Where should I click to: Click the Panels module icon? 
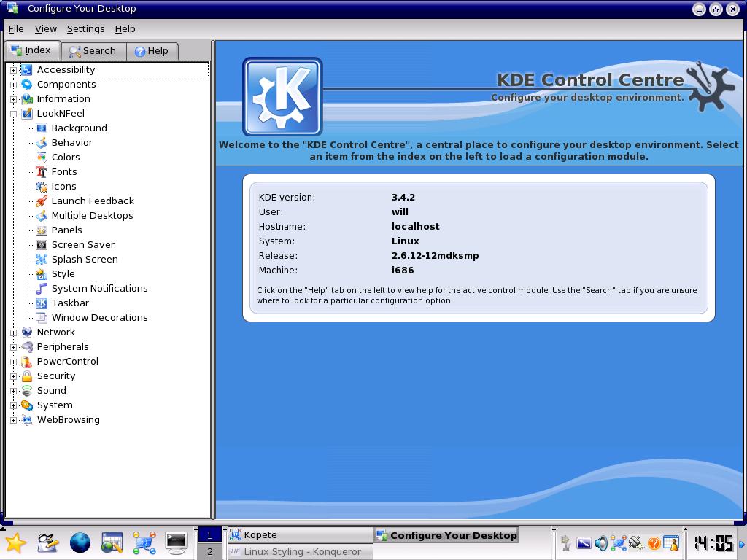pos(42,230)
